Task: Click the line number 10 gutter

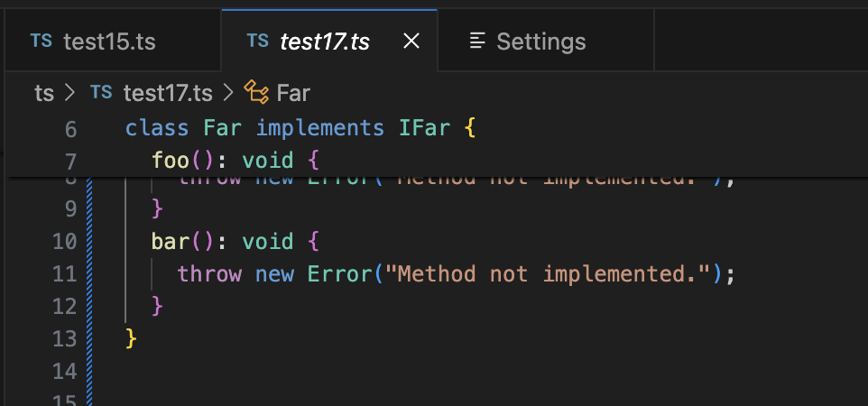Action: 64,242
